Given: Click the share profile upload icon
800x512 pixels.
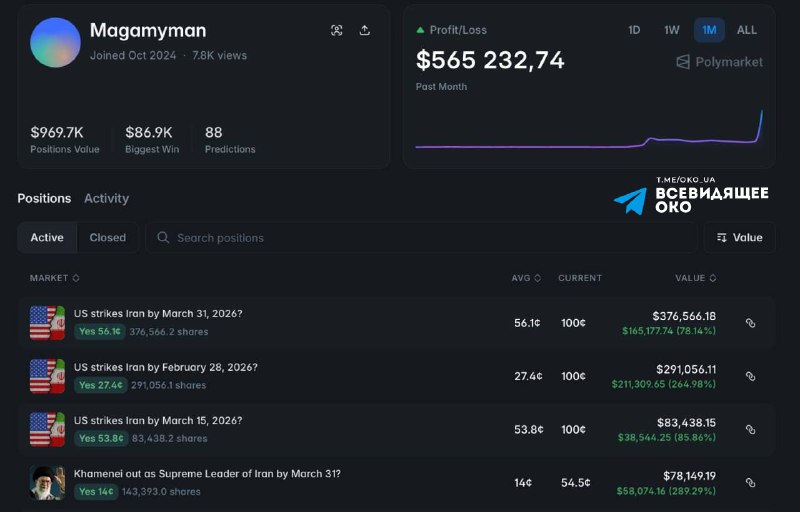Looking at the screenshot, I should pyautogui.click(x=365, y=30).
